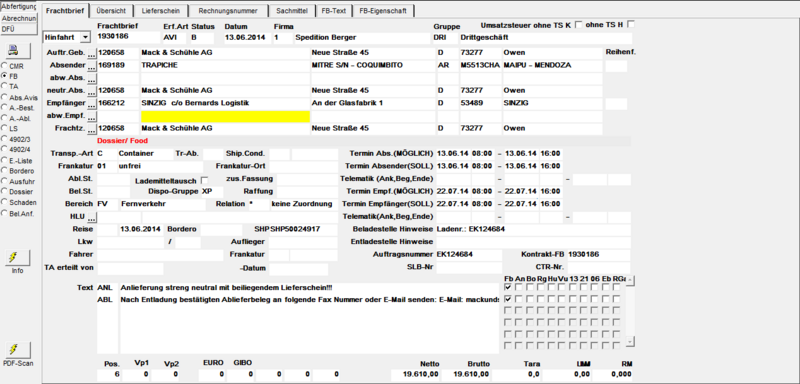The width and height of the screenshot is (800, 384).
Task: Select the Bel.Anf. radio option
Action: coord(5,213)
